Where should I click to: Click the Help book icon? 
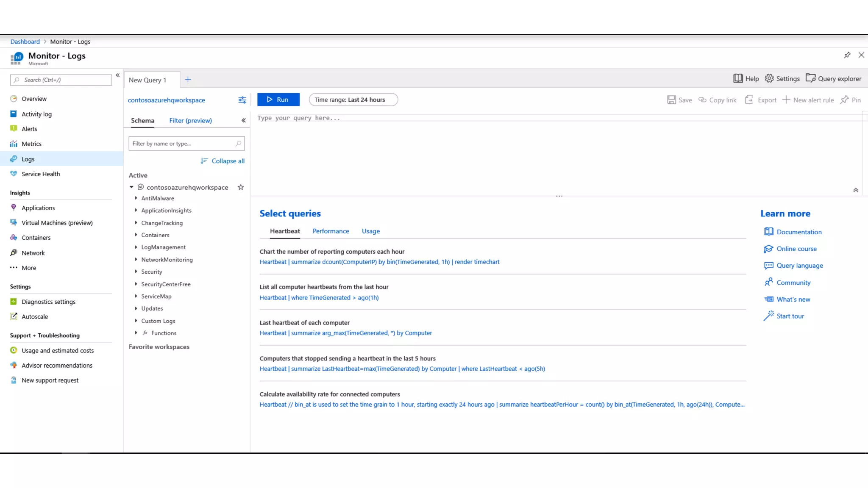tap(738, 78)
